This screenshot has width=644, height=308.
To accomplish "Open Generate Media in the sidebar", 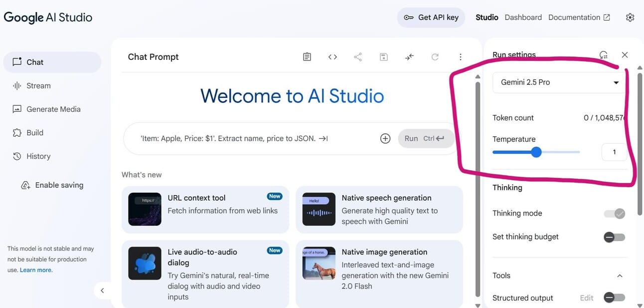I will point(52,109).
